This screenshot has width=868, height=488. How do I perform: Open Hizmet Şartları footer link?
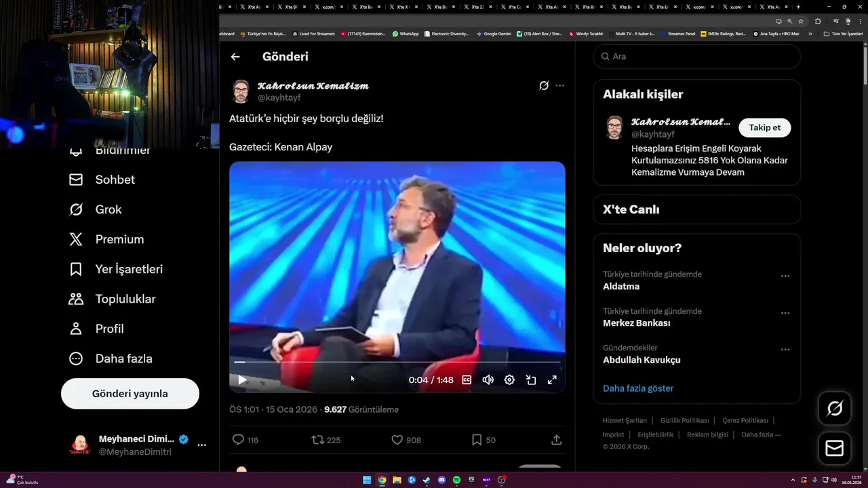pyautogui.click(x=625, y=420)
